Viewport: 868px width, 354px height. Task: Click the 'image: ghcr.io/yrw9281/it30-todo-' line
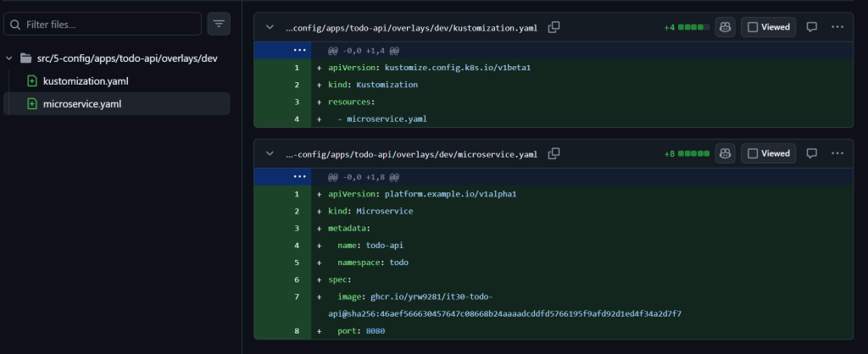click(x=415, y=297)
